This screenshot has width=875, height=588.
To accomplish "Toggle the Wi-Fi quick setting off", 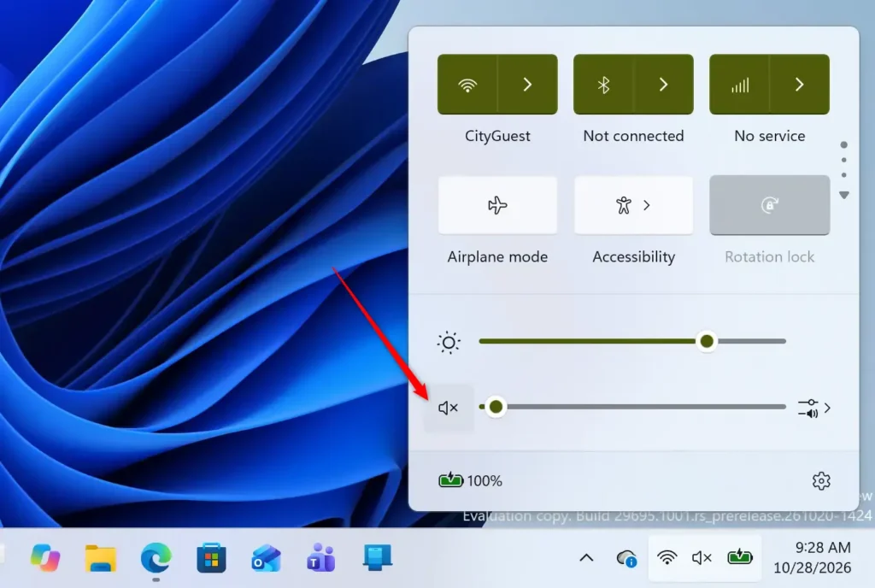I will coord(467,85).
